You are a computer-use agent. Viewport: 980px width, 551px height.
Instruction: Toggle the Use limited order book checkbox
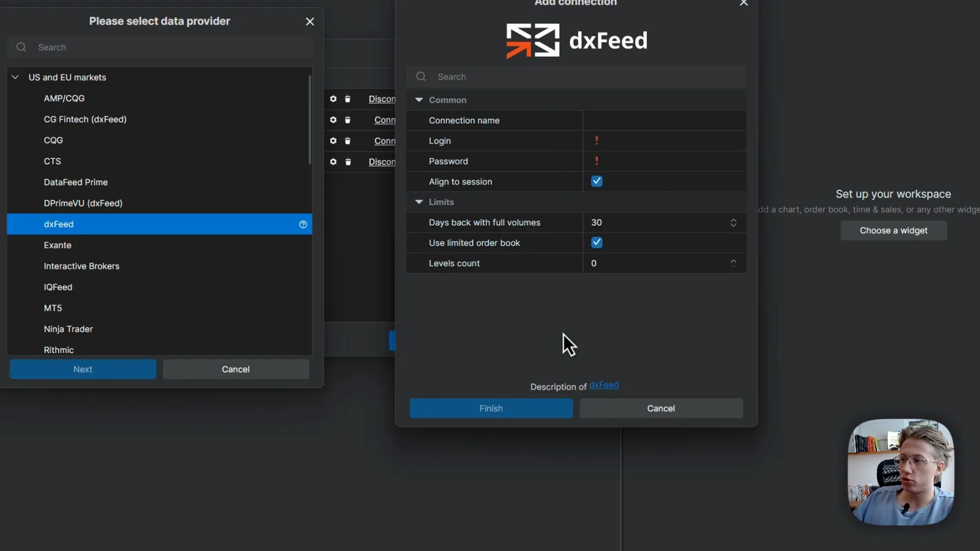[x=597, y=242]
